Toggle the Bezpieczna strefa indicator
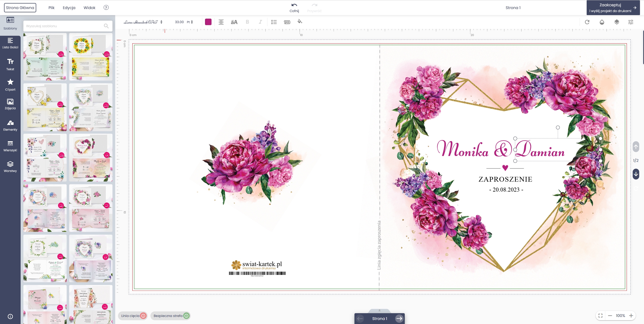The height and width of the screenshot is (324, 644). (171, 316)
